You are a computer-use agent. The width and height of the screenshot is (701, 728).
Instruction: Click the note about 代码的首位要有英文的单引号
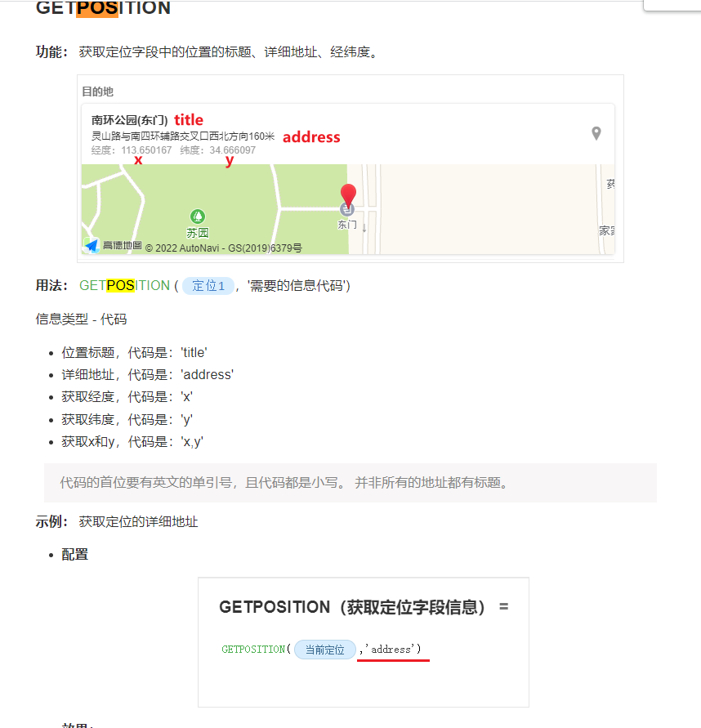pyautogui.click(x=350, y=483)
